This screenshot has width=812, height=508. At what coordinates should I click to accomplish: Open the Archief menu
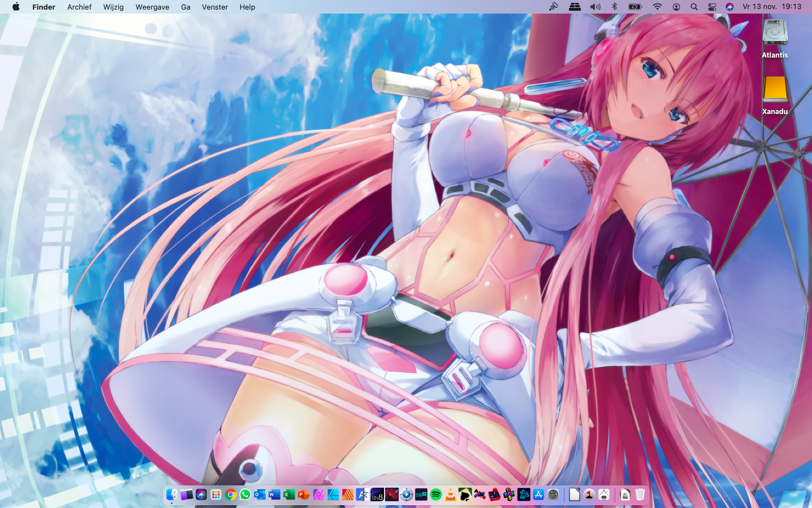(x=79, y=7)
